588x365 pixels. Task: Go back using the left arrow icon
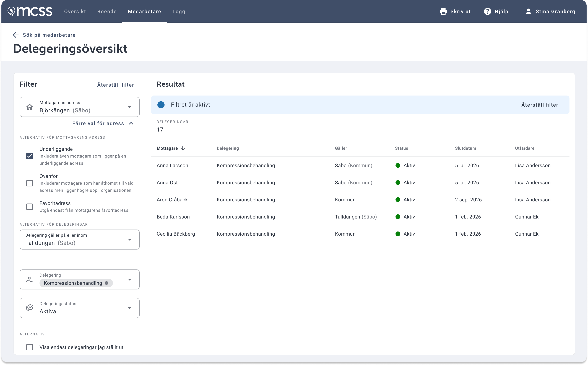tap(16, 35)
